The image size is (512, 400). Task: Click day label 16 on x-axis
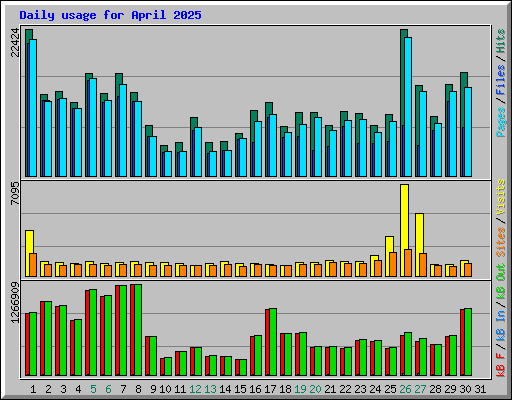pyautogui.click(x=255, y=389)
